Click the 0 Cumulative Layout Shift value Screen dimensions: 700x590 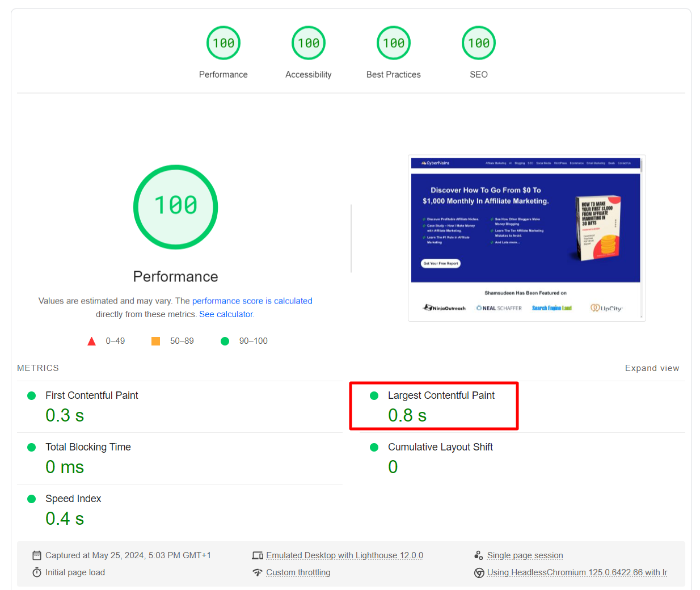pos(393,467)
